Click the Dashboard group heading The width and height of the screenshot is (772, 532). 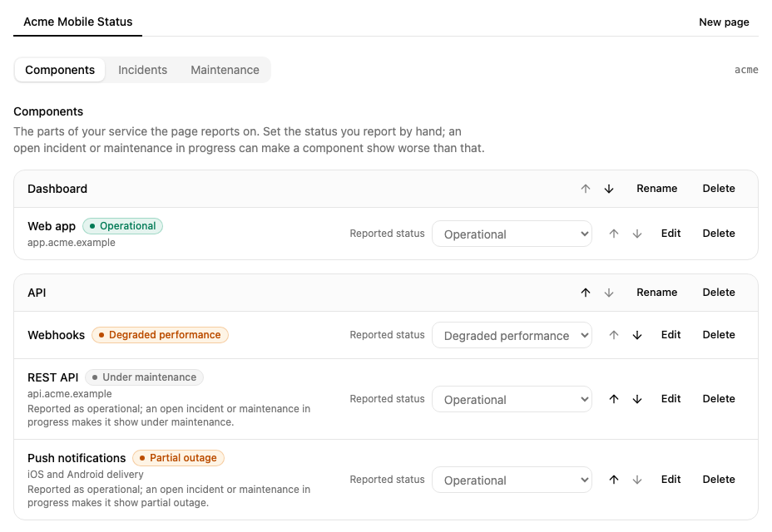[x=57, y=189]
